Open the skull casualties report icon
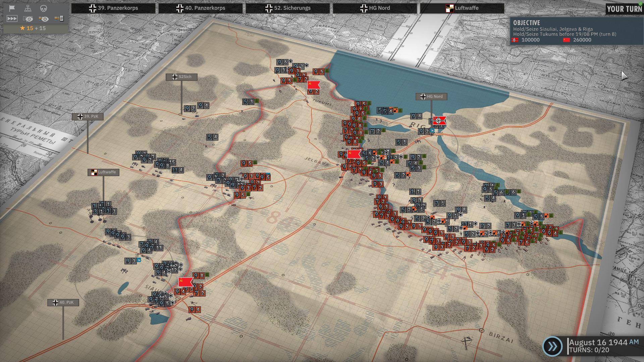The image size is (644, 362). [44, 8]
